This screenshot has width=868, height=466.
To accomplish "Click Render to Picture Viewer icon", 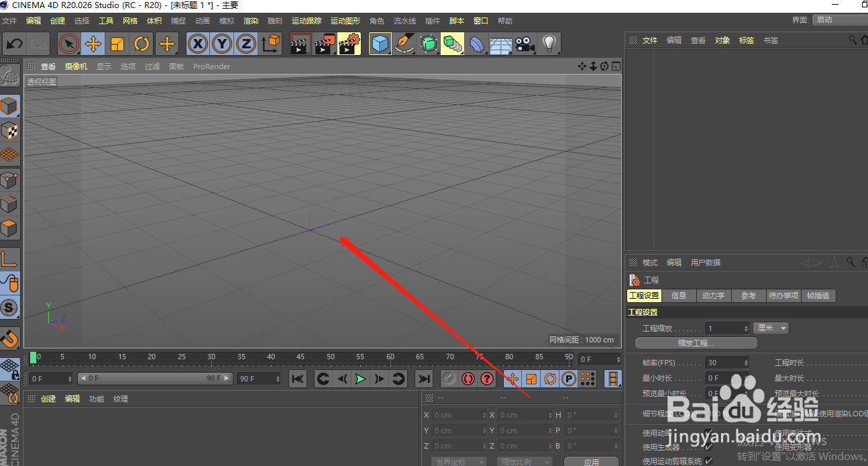I will (x=325, y=45).
